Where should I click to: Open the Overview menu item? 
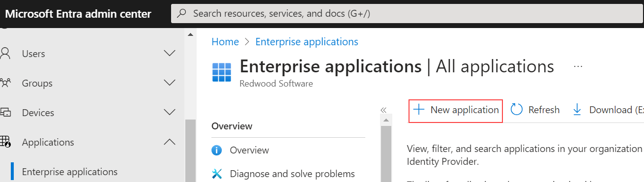click(249, 150)
